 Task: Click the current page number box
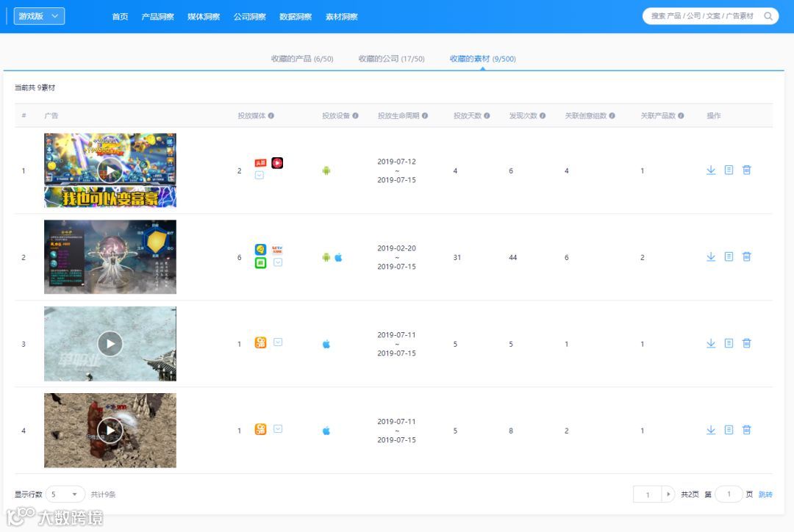[648, 494]
